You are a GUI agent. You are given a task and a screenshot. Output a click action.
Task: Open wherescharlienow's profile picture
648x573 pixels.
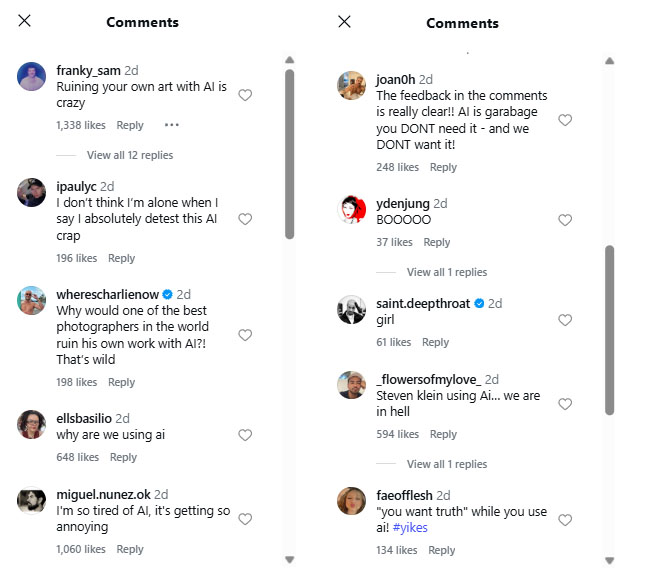point(32,301)
